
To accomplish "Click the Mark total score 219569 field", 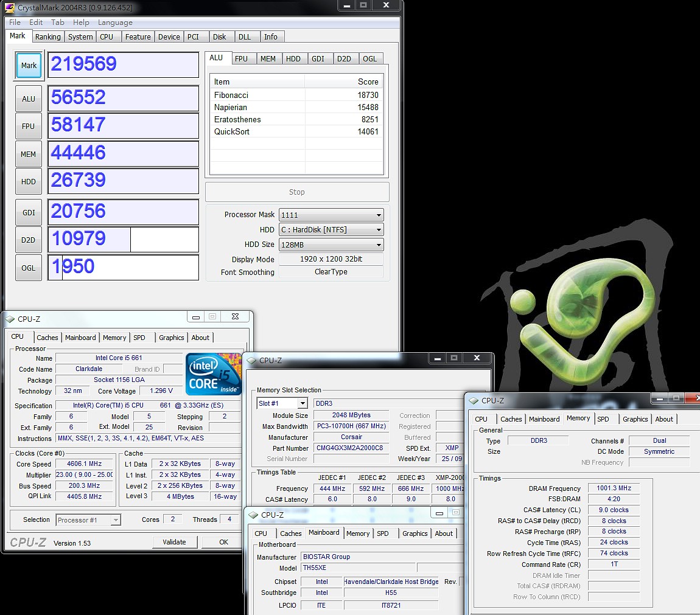I will [123, 64].
